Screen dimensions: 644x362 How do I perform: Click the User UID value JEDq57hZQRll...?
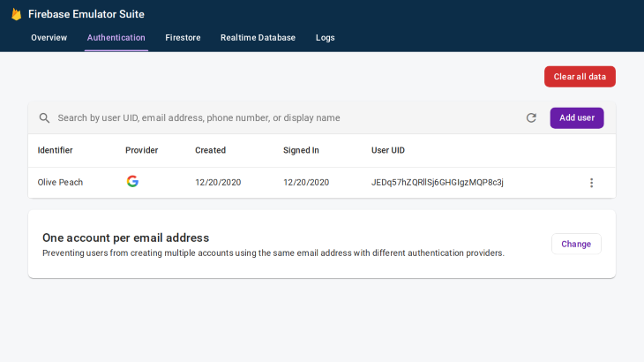438,183
